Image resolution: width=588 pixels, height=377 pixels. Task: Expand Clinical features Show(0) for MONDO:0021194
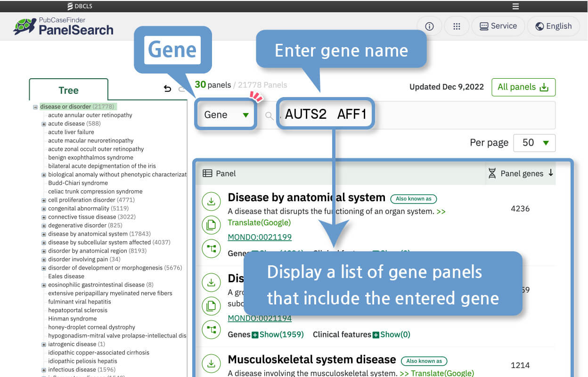[392, 335]
